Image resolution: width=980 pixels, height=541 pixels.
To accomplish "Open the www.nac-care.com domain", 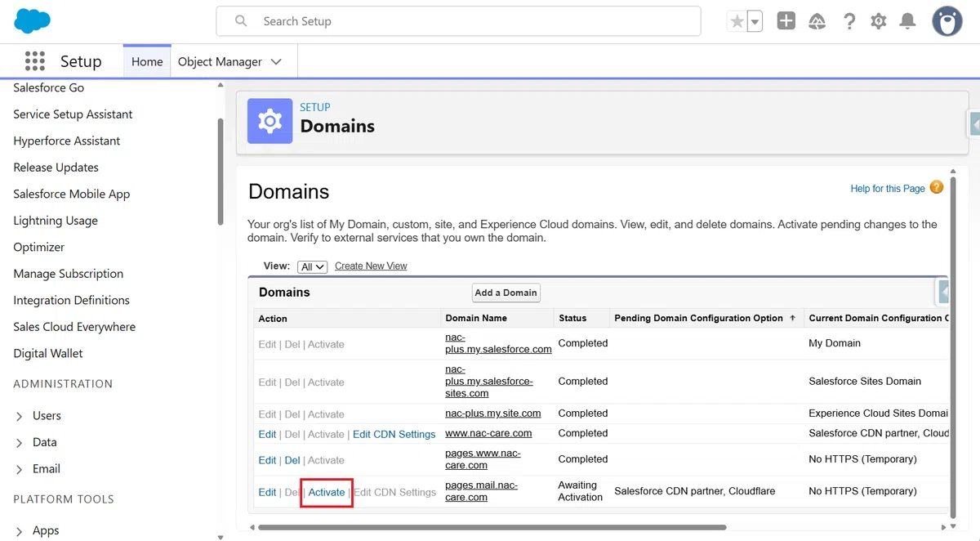I will point(488,433).
